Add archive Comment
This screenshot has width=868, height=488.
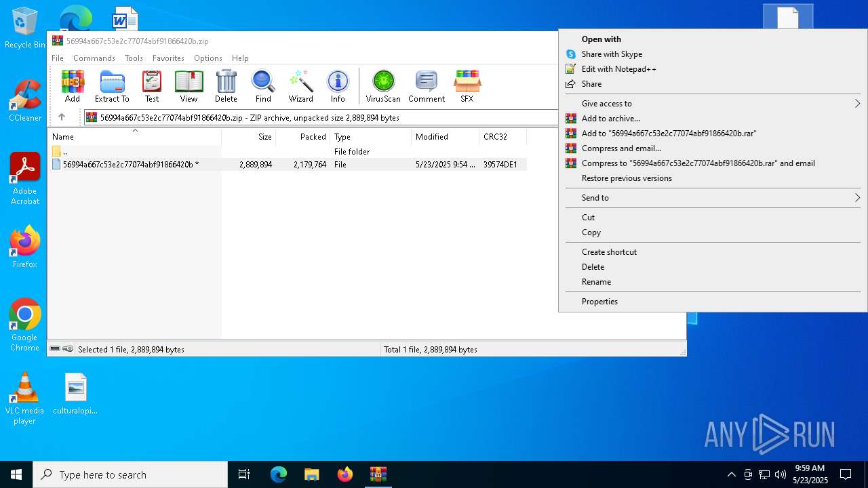click(427, 86)
